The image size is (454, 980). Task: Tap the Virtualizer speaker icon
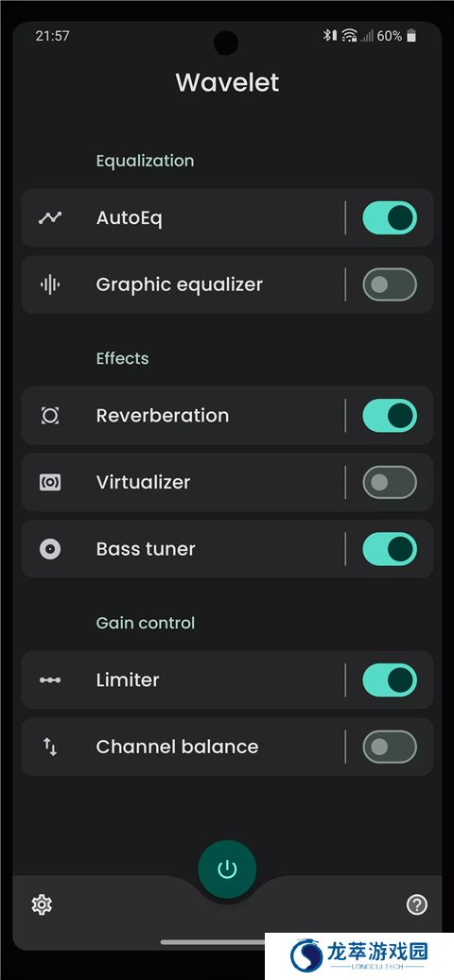coord(50,483)
